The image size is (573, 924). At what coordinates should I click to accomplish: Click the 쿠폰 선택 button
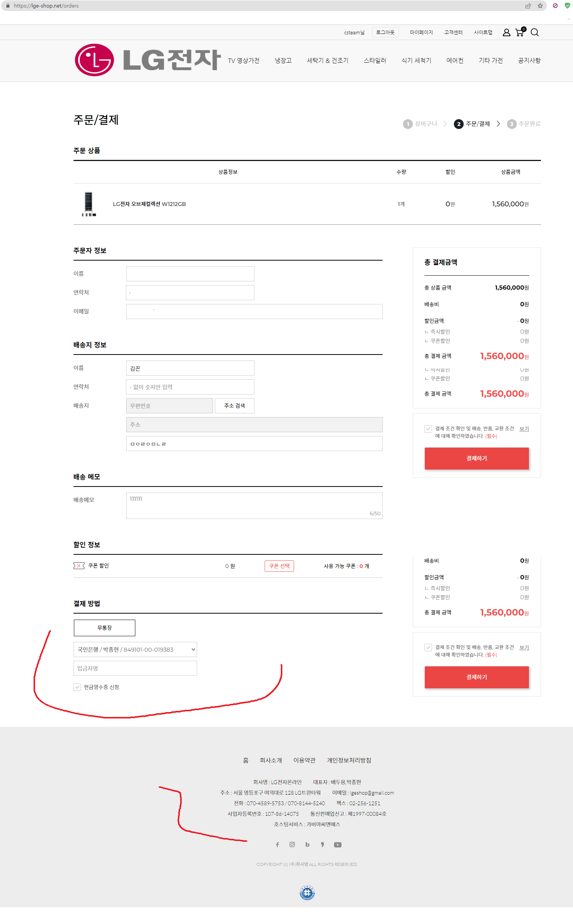click(279, 566)
